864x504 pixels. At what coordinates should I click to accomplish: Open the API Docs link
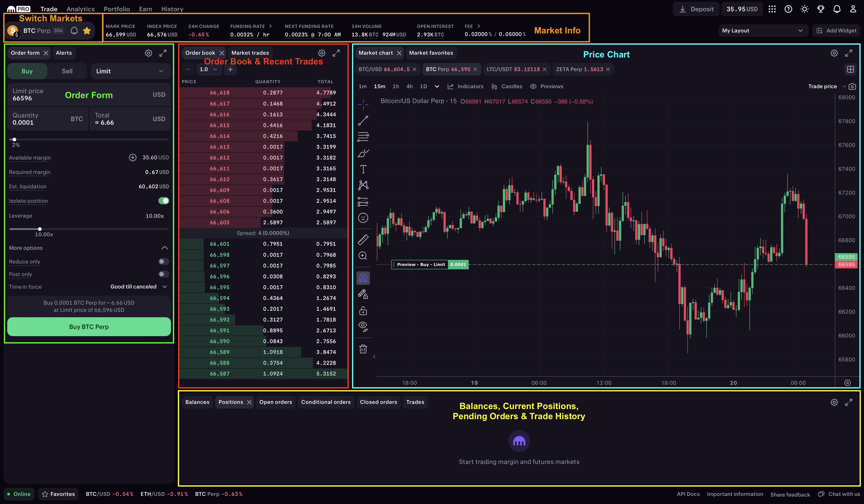(688, 494)
